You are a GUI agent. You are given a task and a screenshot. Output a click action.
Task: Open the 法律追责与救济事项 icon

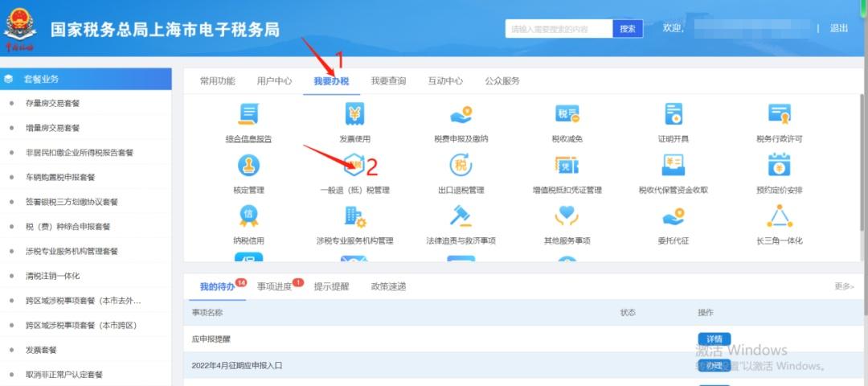pyautogui.click(x=461, y=217)
